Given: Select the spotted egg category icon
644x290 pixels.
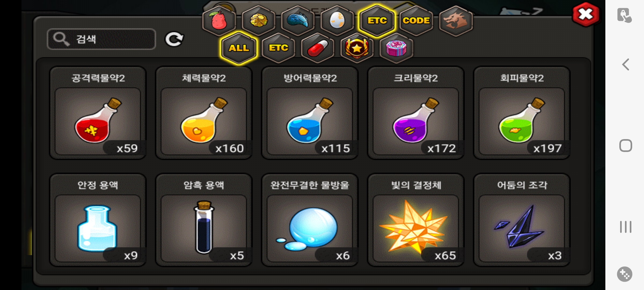Looking at the screenshot, I should point(337,21).
